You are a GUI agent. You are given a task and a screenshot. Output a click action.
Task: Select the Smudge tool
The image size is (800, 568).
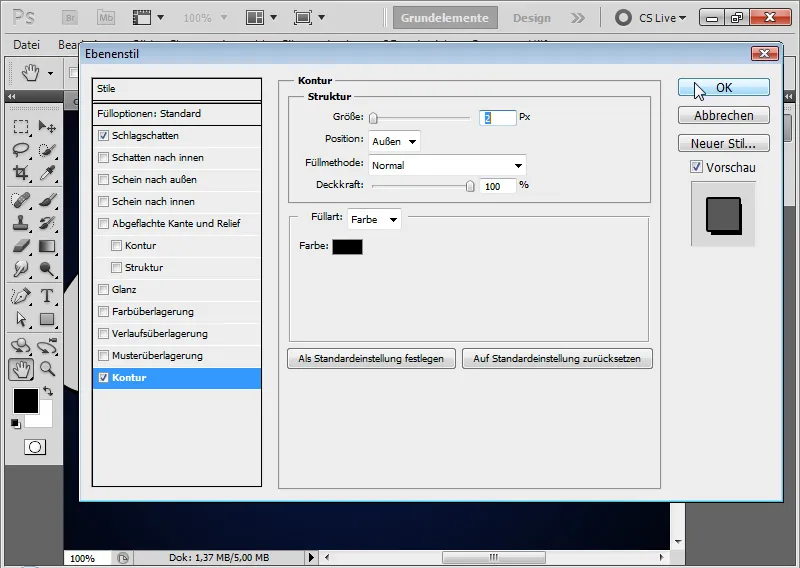(21, 268)
